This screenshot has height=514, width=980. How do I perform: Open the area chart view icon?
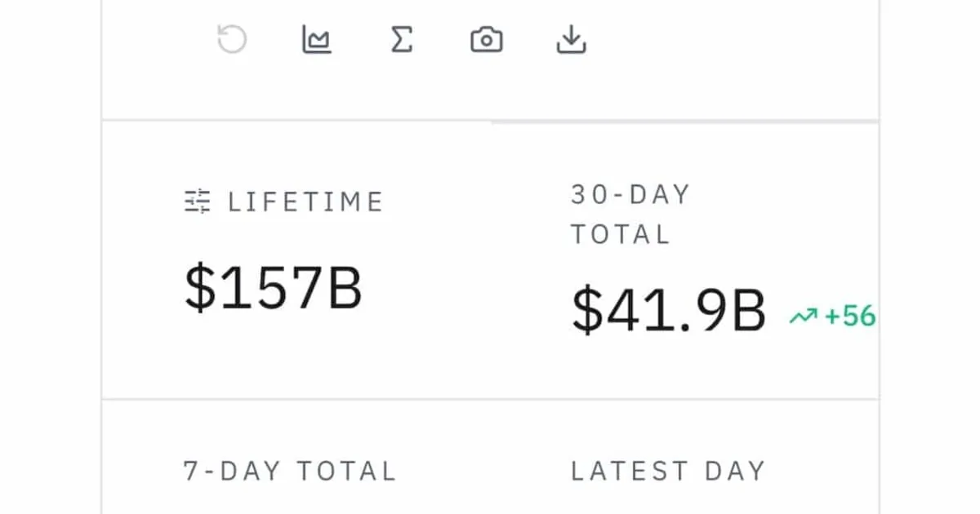pyautogui.click(x=317, y=39)
